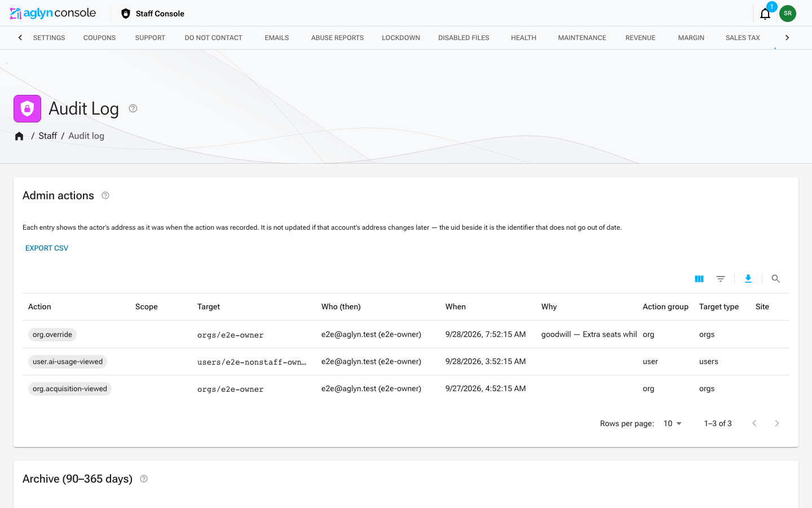Open the Rows per page dropdown
The width and height of the screenshot is (812, 508).
[673, 423]
